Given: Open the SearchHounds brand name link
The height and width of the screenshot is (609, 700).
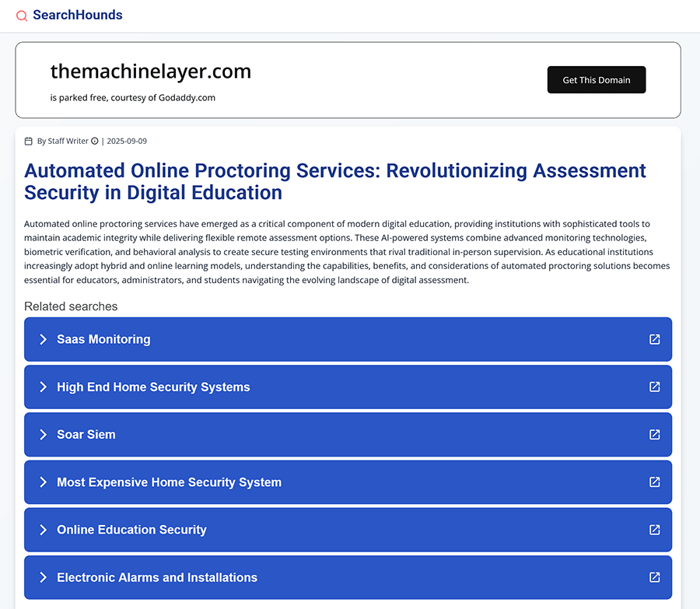Looking at the screenshot, I should (77, 15).
